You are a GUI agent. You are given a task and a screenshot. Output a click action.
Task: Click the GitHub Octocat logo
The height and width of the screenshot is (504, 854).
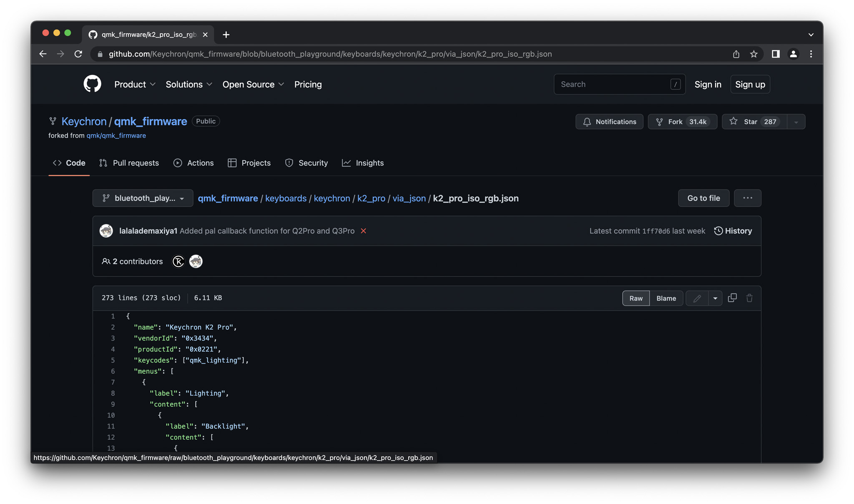tap(92, 84)
